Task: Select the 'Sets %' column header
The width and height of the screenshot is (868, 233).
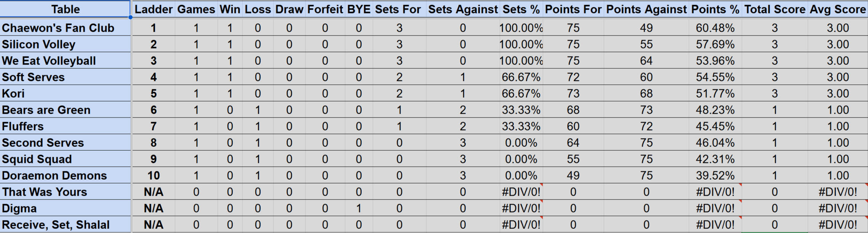Action: coord(521,9)
